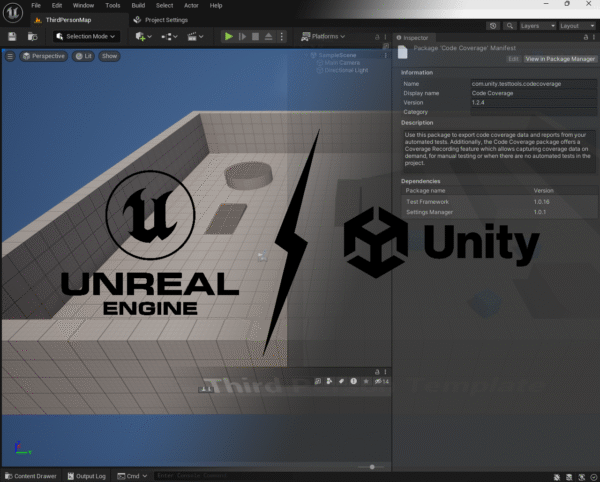The height and width of the screenshot is (482, 600).
Task: Toggle the Lit view mode button
Action: pos(85,56)
